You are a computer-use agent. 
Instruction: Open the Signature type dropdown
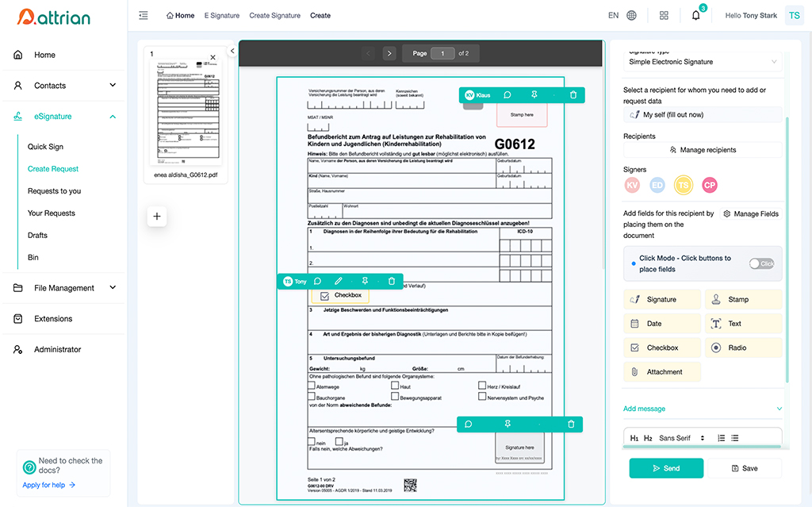702,61
